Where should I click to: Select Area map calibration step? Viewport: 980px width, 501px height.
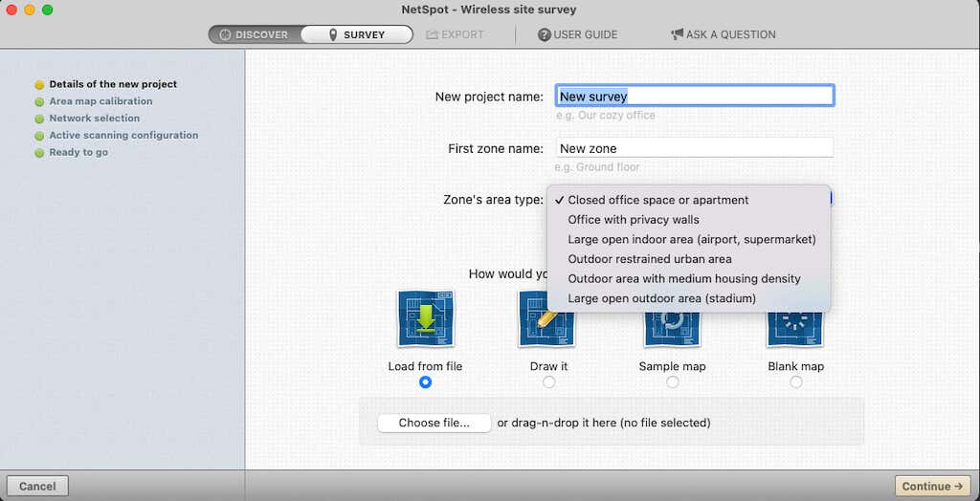click(100, 101)
